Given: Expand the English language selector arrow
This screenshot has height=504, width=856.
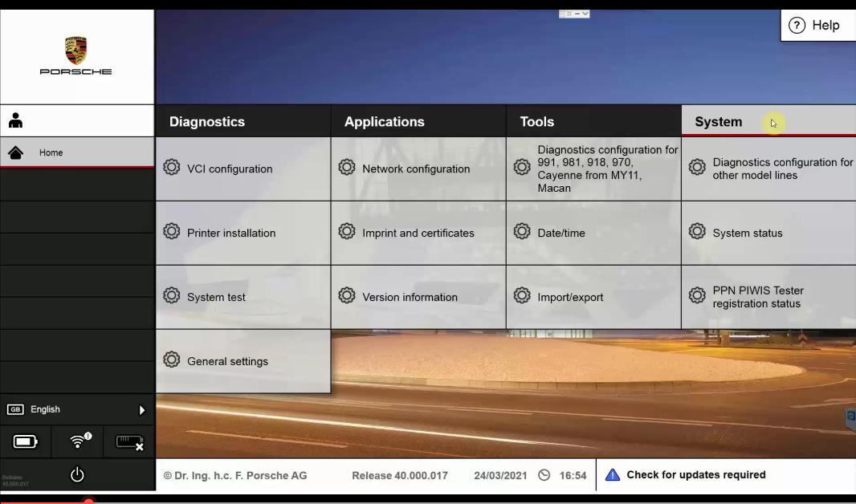Looking at the screenshot, I should pos(141,410).
